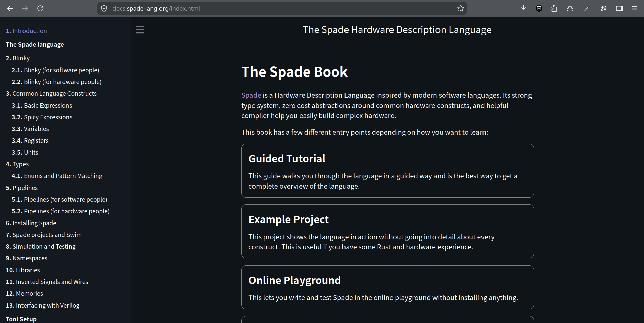Open 3.2. Spicy Expressions
The height and width of the screenshot is (323, 644).
tap(42, 117)
